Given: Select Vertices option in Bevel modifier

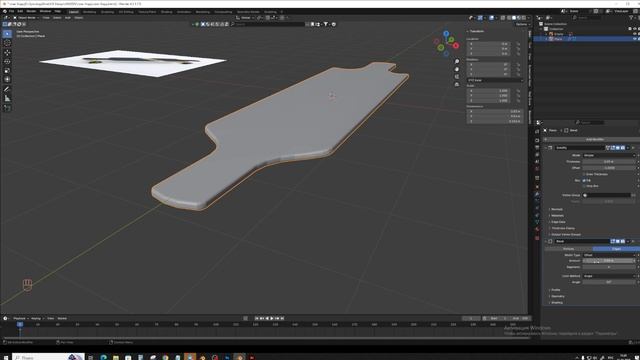Looking at the screenshot, I should 569,249.
